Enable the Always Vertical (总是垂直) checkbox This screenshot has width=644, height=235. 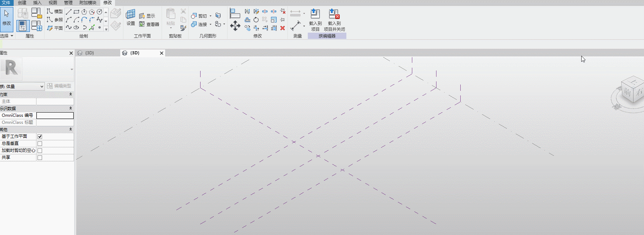(x=40, y=143)
